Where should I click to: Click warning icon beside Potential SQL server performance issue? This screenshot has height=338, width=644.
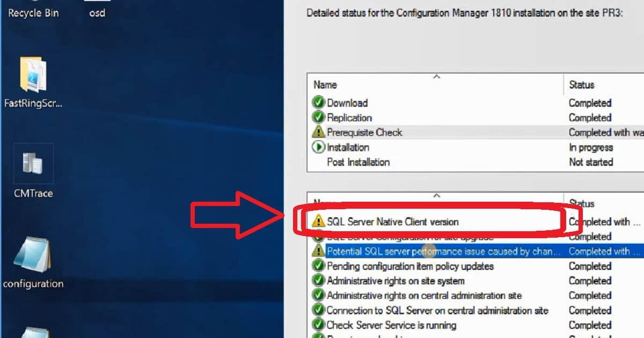pos(319,251)
